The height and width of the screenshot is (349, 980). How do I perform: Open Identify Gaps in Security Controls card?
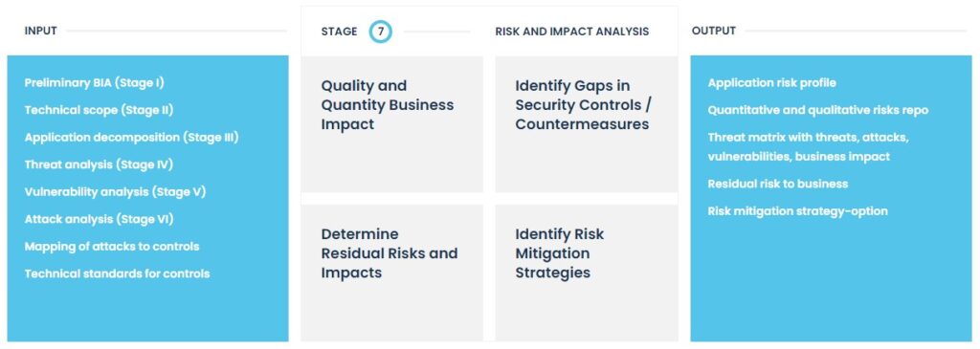click(587, 124)
